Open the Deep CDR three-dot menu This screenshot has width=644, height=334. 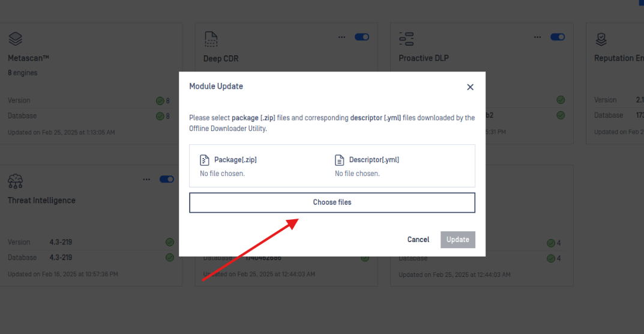coord(342,37)
